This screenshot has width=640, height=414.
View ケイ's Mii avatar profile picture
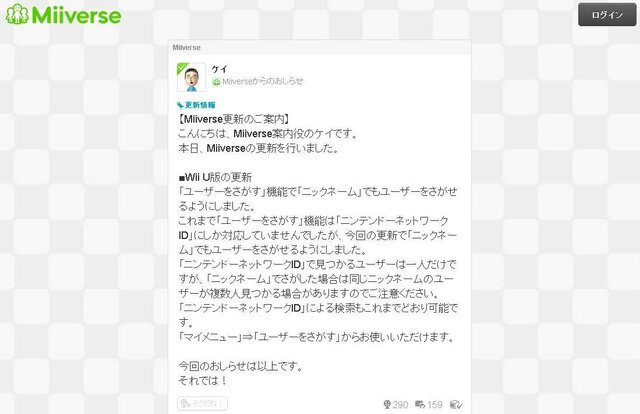tap(191, 77)
